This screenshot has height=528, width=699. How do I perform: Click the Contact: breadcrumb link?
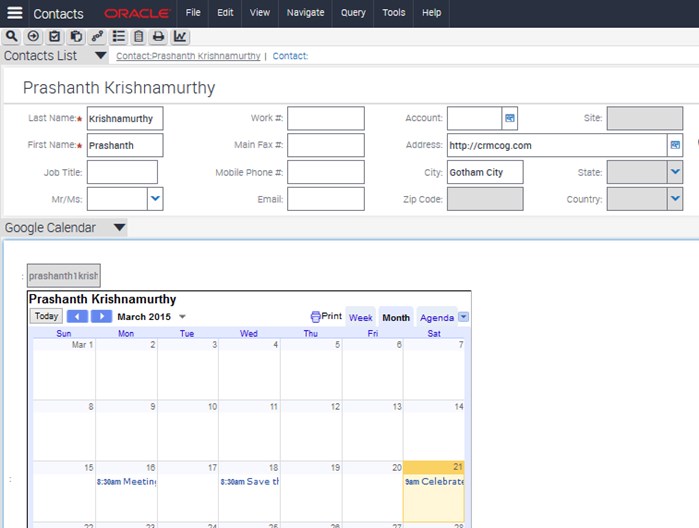pos(290,56)
